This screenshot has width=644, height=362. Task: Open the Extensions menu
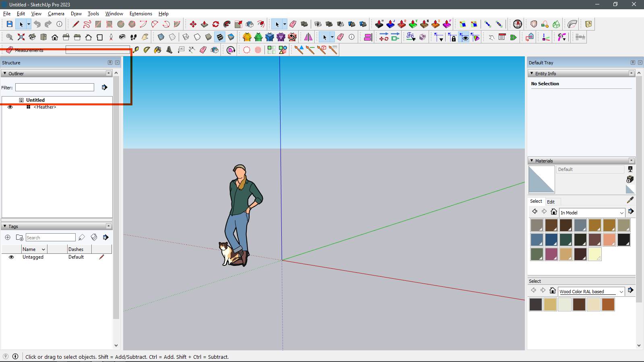(x=141, y=13)
